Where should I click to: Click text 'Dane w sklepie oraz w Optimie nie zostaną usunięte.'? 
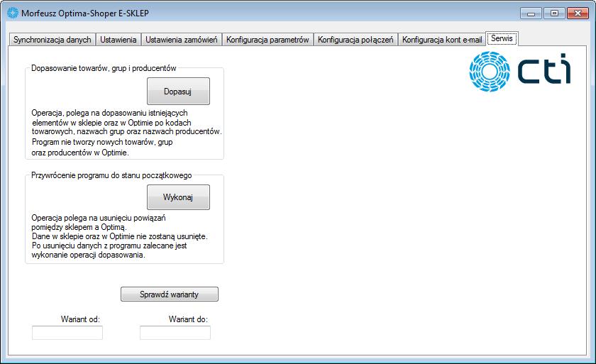pyautogui.click(x=120, y=236)
